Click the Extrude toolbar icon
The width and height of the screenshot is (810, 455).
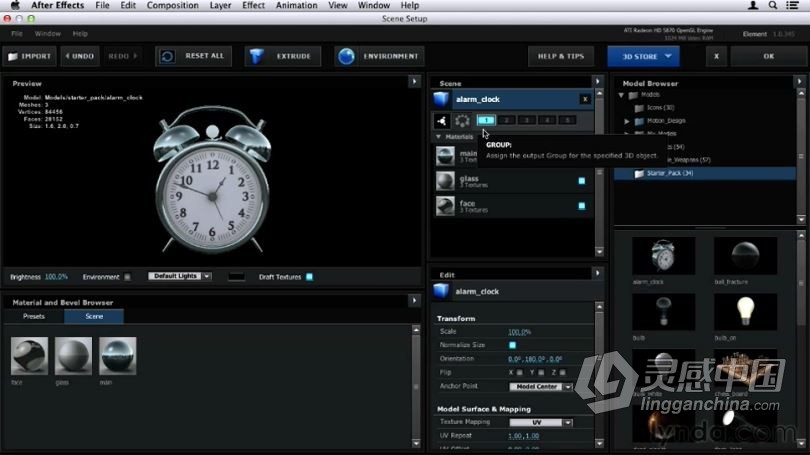tap(259, 56)
